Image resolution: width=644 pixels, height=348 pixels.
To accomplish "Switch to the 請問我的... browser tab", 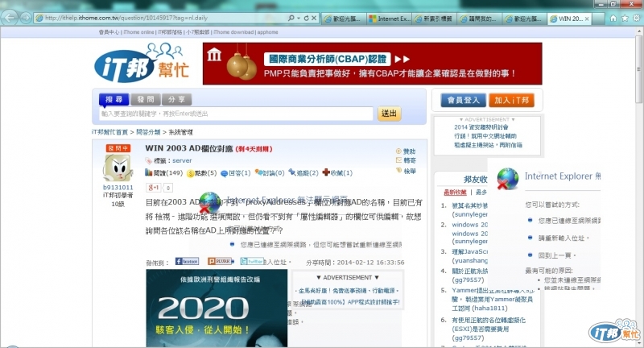I will 479,19.
